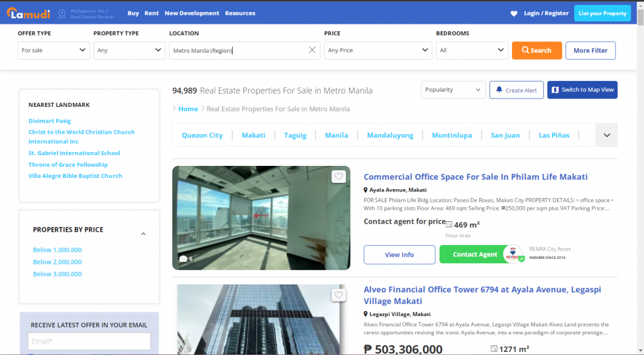Open Commercial Office Space Philam Life title
This screenshot has width=644, height=355.
[x=475, y=177]
